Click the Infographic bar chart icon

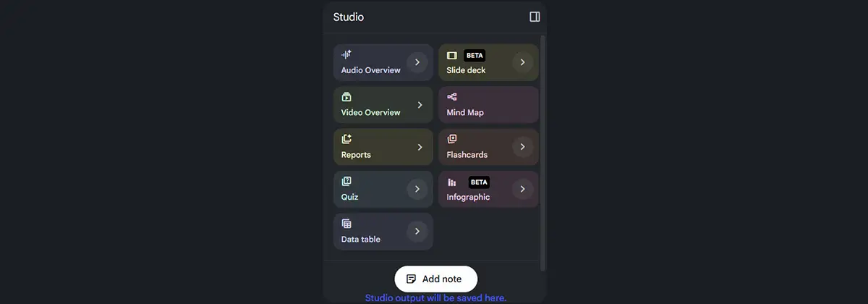pyautogui.click(x=452, y=182)
